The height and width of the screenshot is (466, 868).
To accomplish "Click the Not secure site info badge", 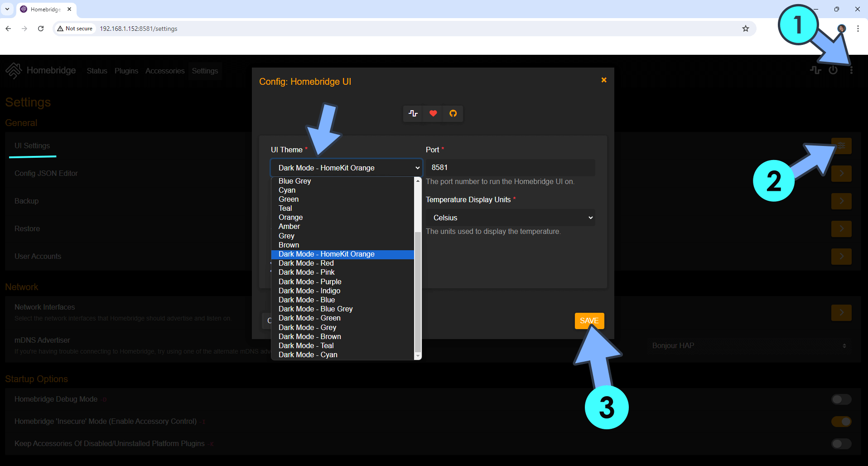I will [x=75, y=29].
